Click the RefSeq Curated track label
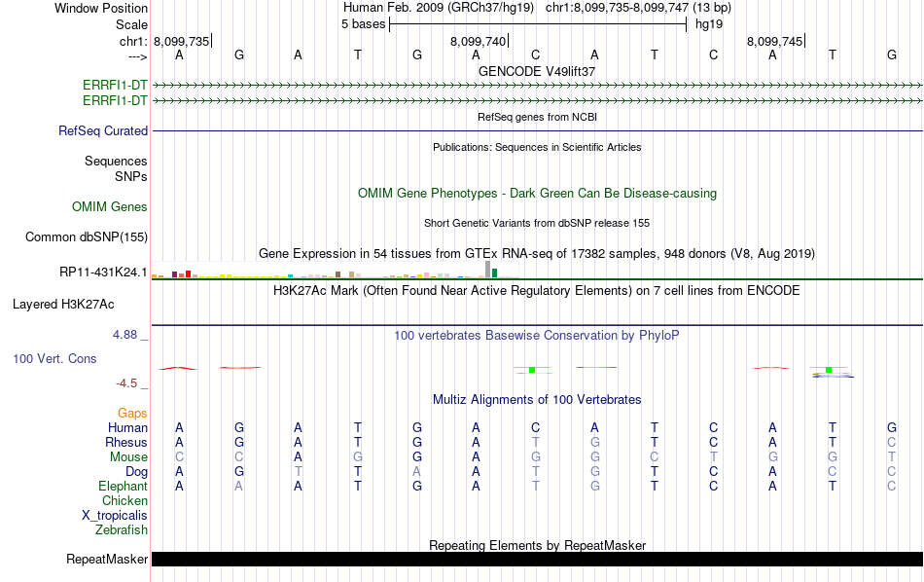924x582 pixels. [x=103, y=131]
